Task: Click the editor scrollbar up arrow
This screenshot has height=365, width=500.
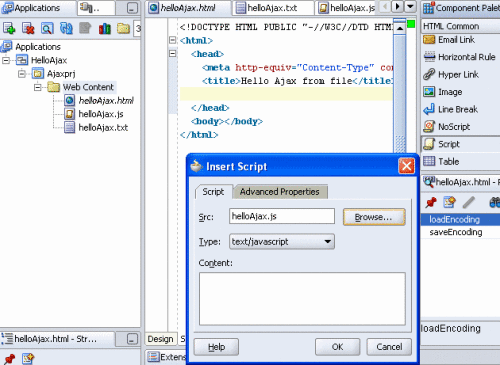Action: (400, 28)
